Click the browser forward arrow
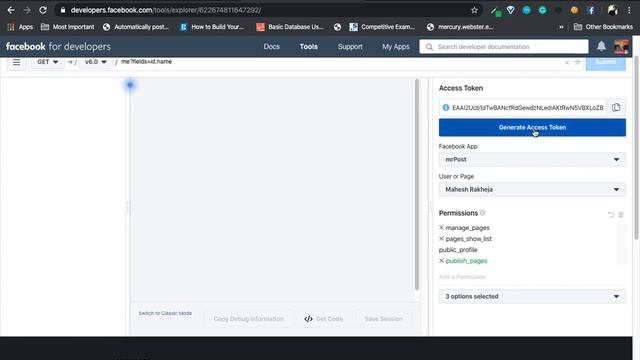Screen dimensions: 640x360 (x=27, y=10)
